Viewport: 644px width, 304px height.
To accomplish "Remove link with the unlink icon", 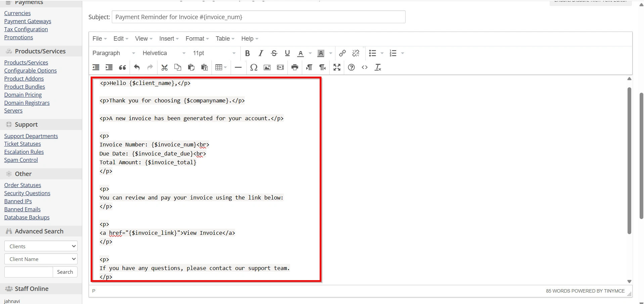I will point(356,53).
